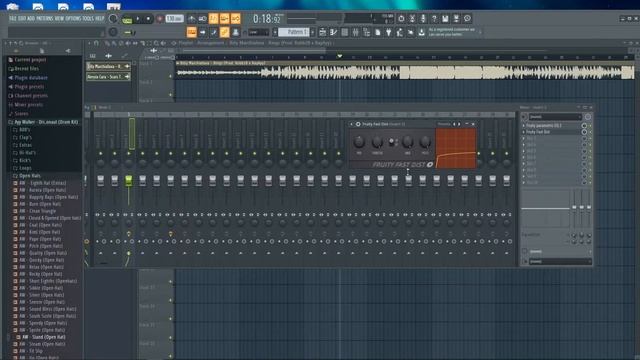
Task: Click the clock-shaped toolbar icon
Action: [467, 18]
